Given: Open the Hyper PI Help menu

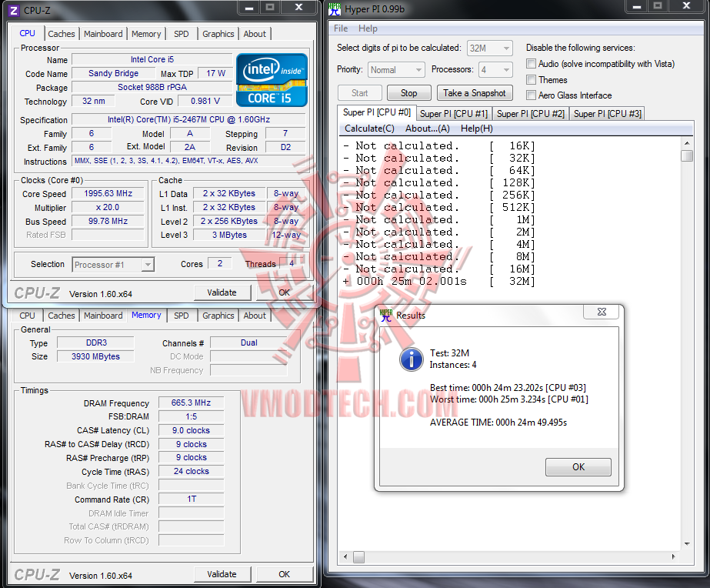Looking at the screenshot, I should tap(368, 28).
